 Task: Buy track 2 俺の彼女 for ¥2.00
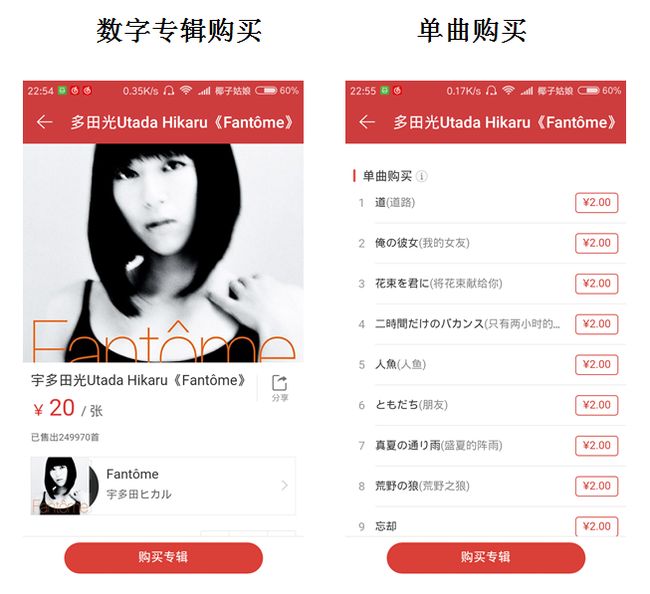[597, 243]
